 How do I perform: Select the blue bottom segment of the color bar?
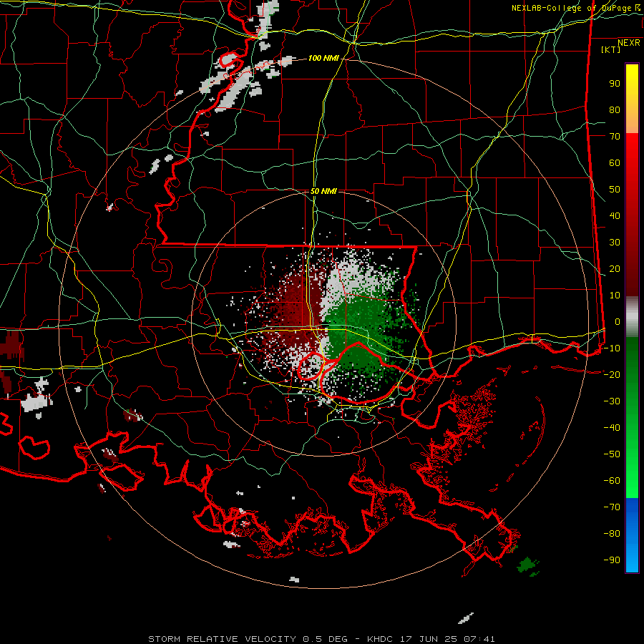coord(632,535)
